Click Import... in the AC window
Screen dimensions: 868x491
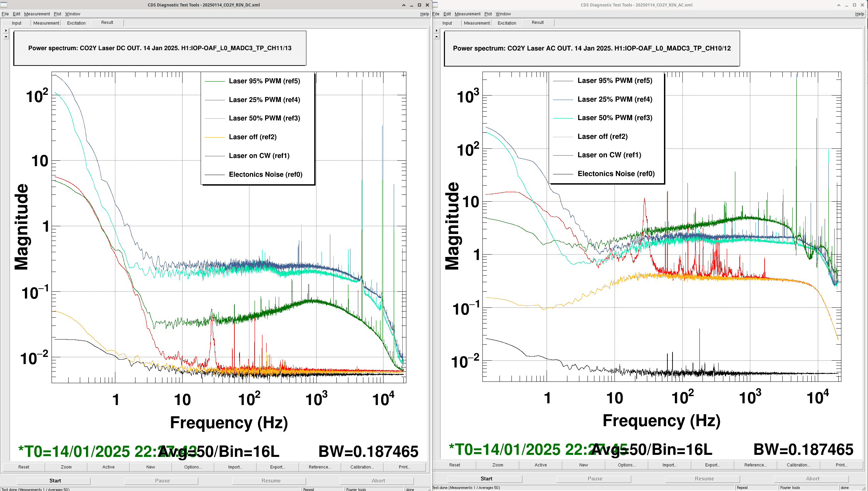point(670,465)
